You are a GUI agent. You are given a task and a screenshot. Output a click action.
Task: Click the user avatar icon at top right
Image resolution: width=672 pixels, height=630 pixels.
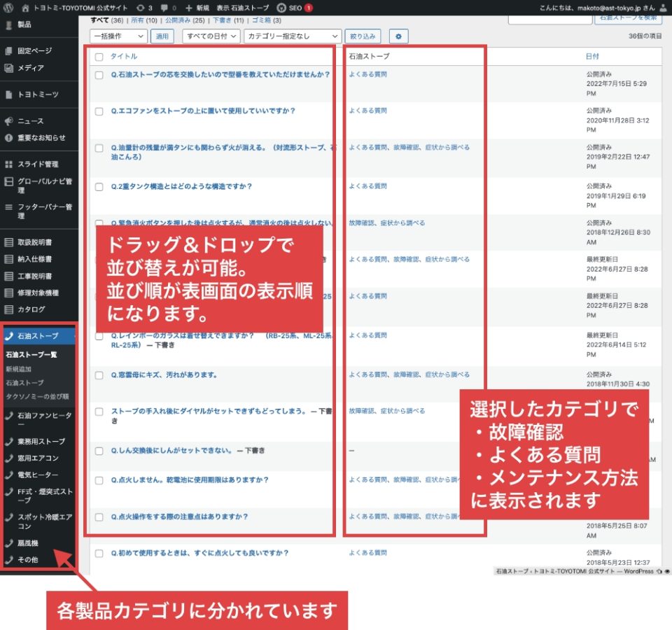coord(663,8)
